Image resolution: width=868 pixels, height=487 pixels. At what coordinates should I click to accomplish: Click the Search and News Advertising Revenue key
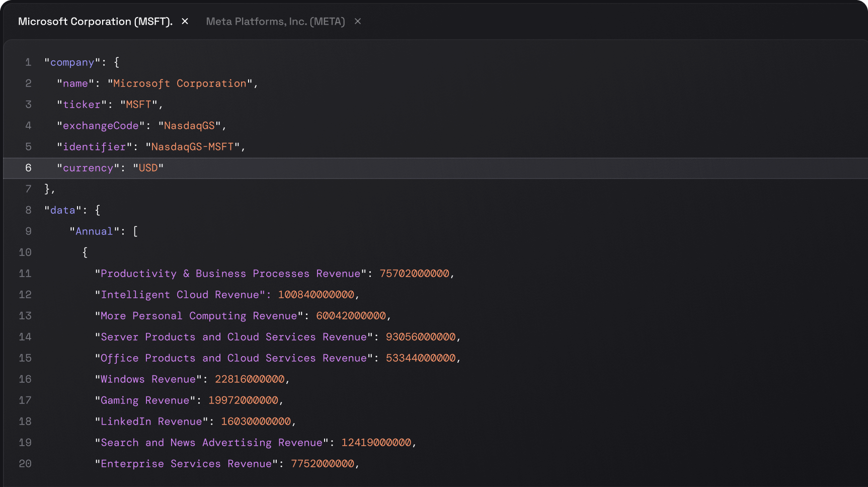[211, 443]
